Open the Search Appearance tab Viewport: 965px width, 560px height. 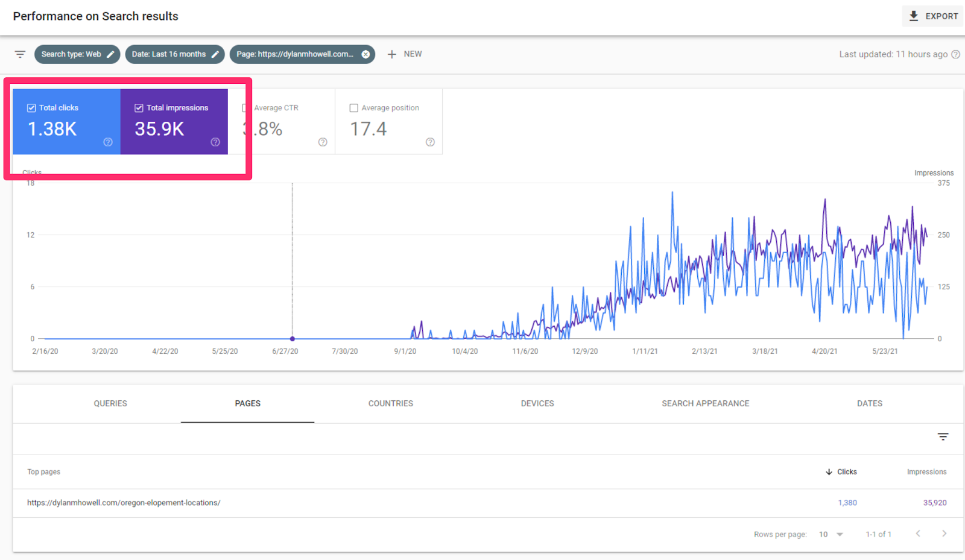pos(706,403)
